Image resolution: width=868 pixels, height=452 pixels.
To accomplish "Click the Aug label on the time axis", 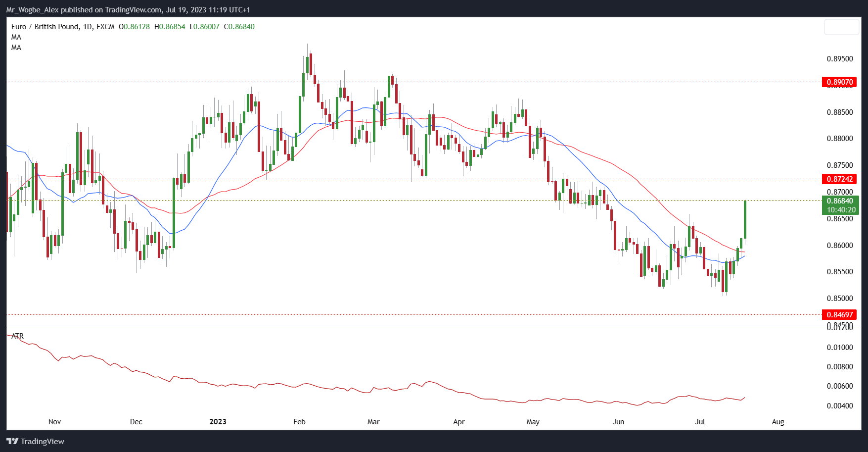I will click(x=778, y=422).
